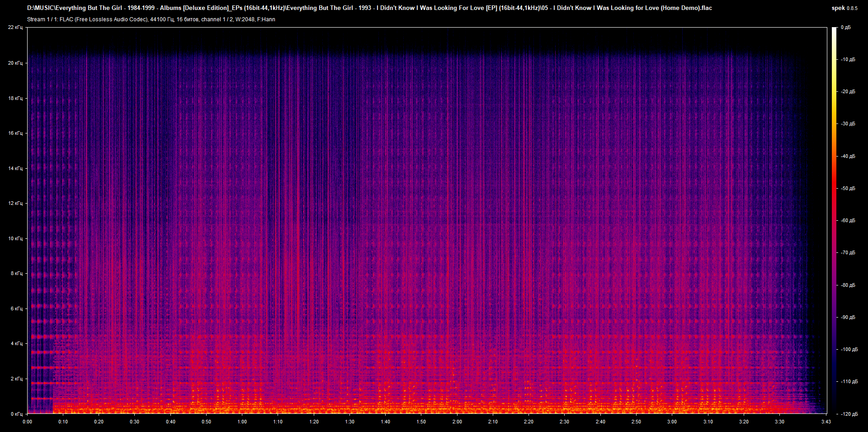Click the '-80 дБ' level scale label
The width and height of the screenshot is (868, 432).
tap(848, 285)
